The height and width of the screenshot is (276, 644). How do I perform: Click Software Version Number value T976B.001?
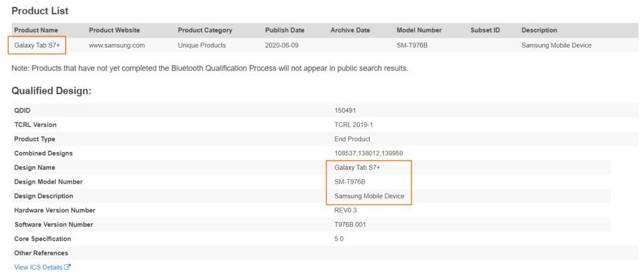click(351, 224)
